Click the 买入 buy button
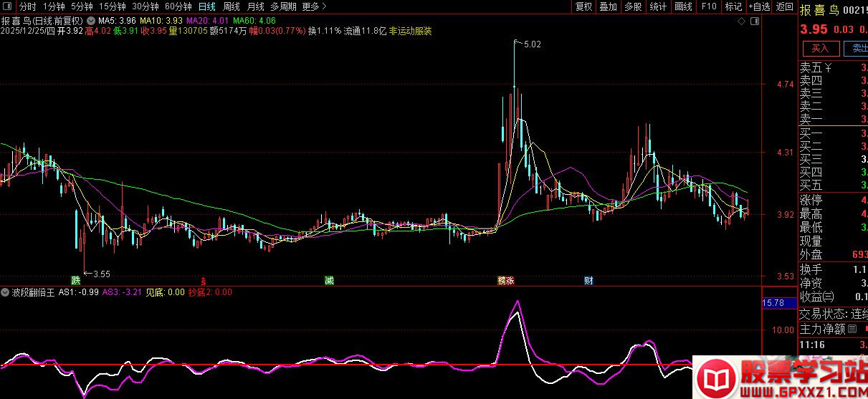Viewport: 868px width, 399px height. tap(821, 49)
